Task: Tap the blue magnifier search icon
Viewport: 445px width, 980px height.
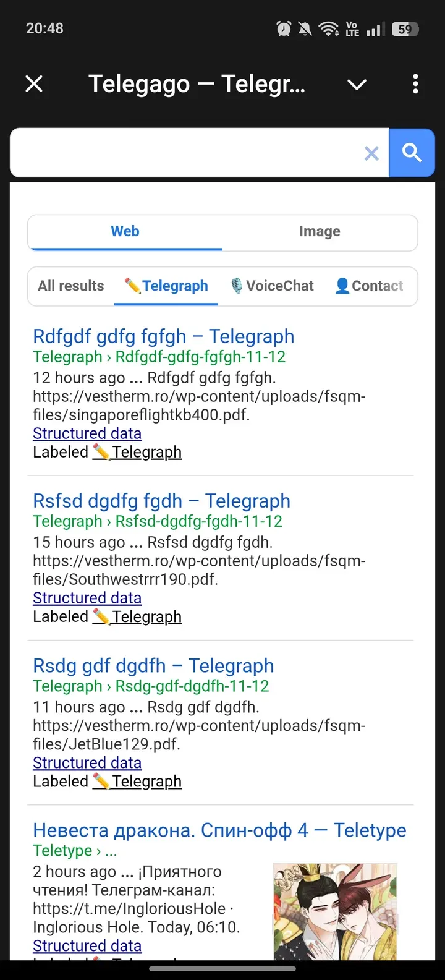Action: coord(412,153)
